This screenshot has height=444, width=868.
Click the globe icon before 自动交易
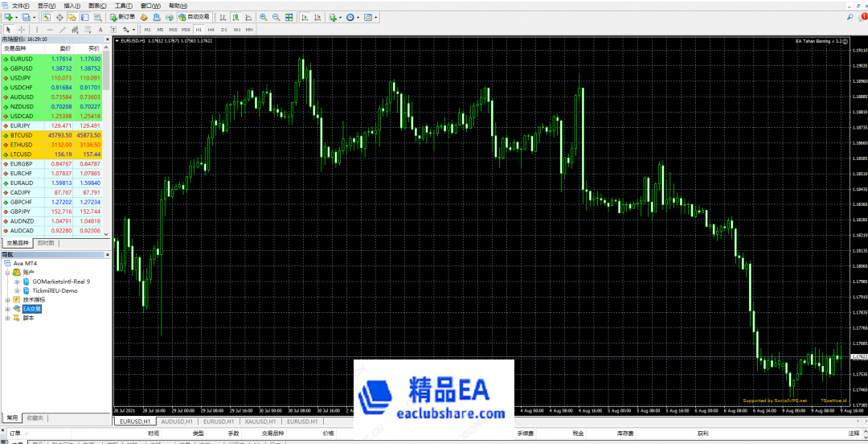(170, 17)
